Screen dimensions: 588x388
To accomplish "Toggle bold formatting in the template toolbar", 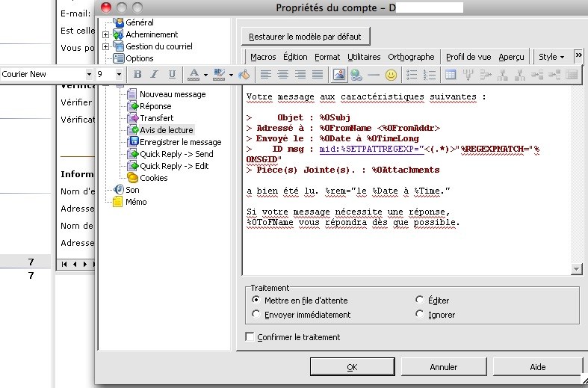I will tap(137, 74).
